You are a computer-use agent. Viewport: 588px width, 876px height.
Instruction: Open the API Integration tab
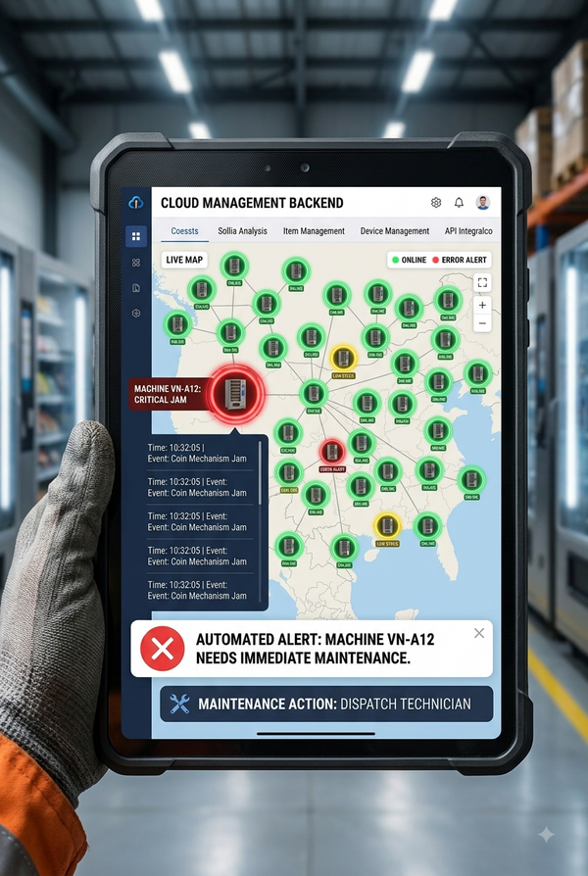point(468,230)
